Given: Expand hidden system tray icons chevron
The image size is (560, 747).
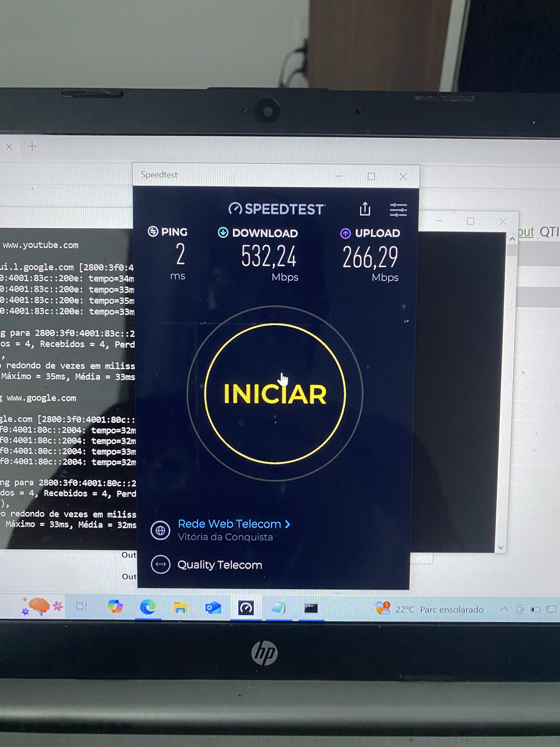Looking at the screenshot, I should click(504, 609).
